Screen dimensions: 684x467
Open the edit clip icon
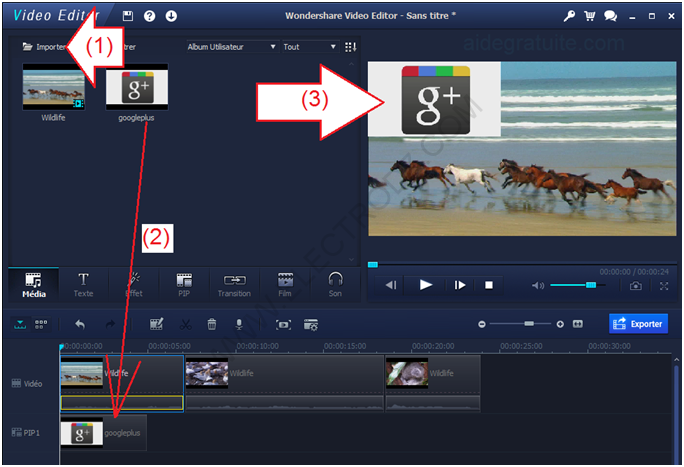(157, 324)
